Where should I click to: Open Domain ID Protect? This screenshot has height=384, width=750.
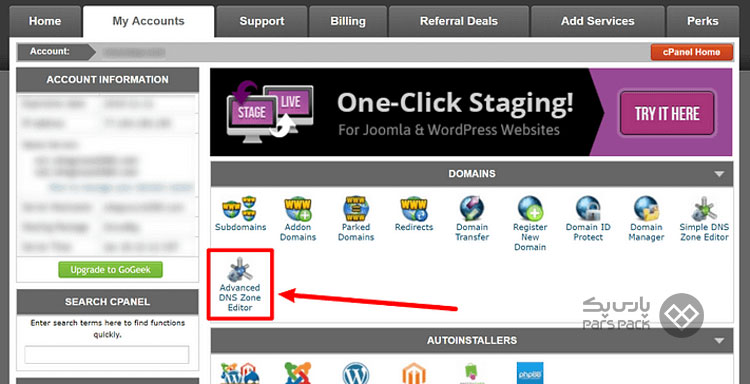(588, 219)
